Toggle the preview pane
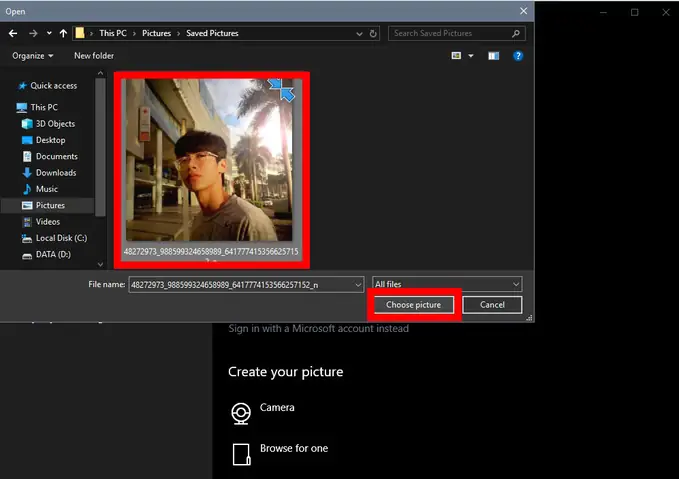 point(494,56)
